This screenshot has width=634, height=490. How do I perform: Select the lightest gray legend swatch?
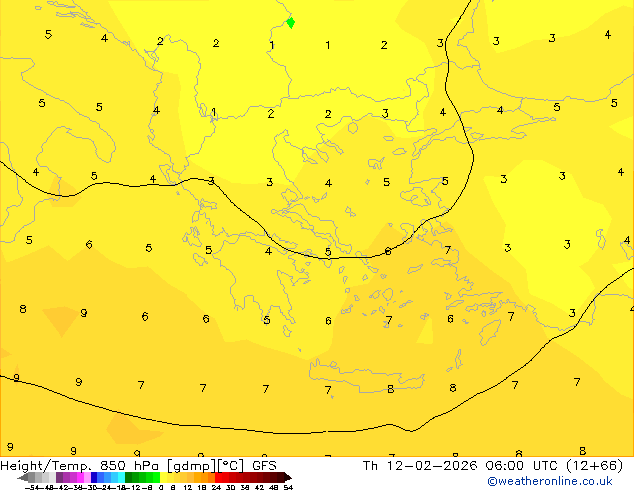tap(52, 477)
